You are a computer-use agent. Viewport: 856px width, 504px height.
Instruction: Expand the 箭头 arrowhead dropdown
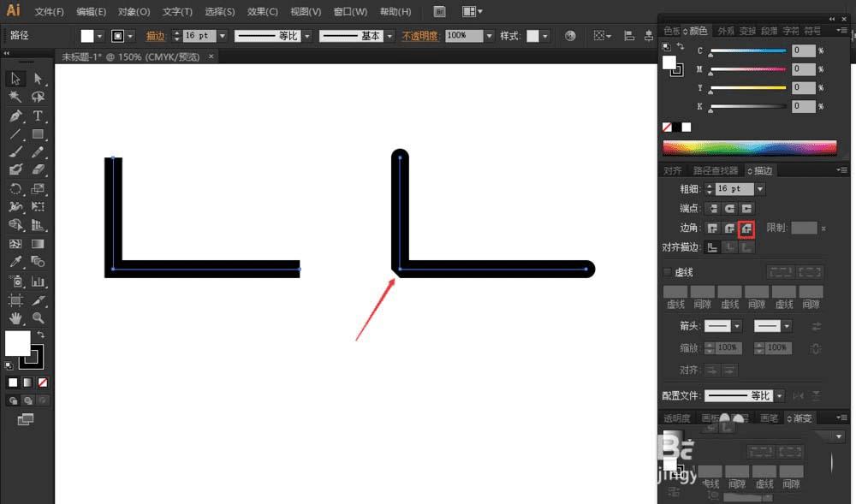pos(738,325)
